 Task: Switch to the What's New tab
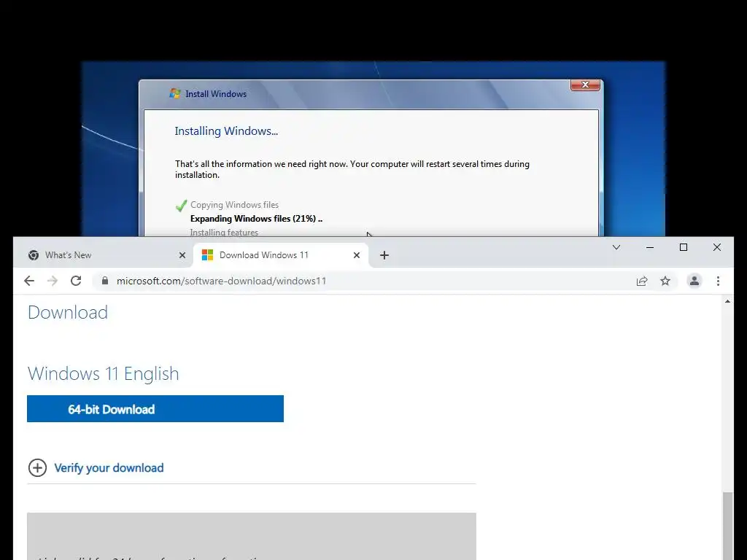click(107, 255)
